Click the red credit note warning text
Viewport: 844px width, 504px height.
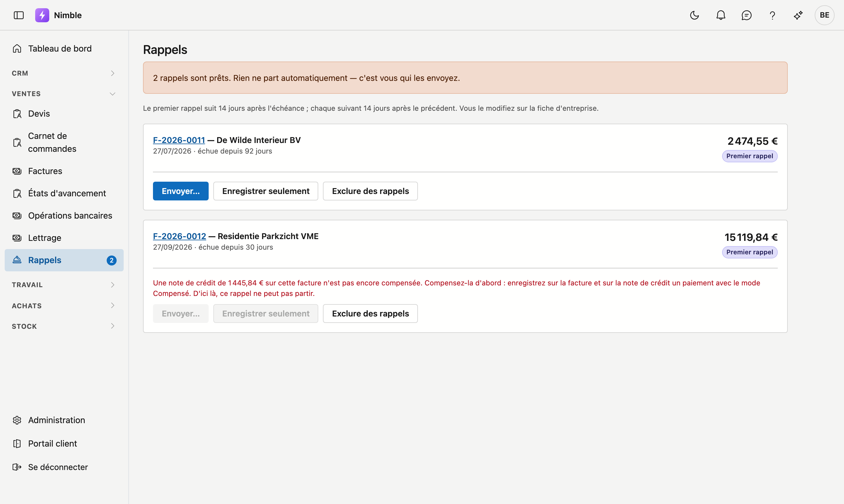pyautogui.click(x=457, y=288)
